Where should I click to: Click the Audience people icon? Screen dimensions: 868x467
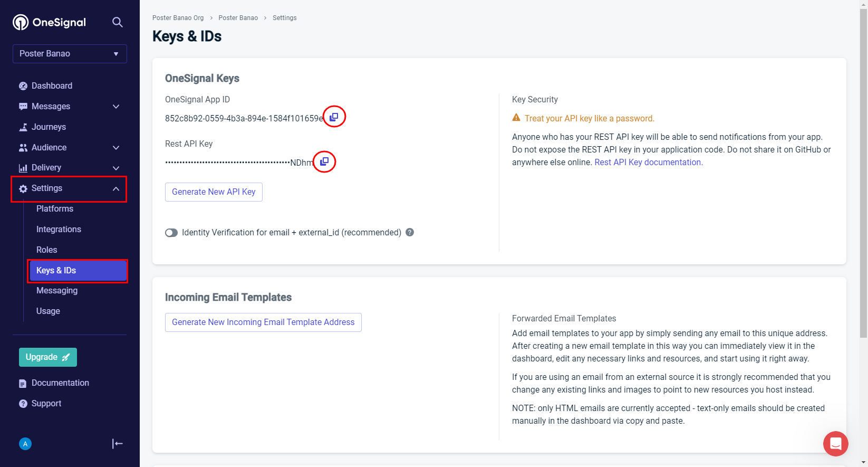pos(23,148)
